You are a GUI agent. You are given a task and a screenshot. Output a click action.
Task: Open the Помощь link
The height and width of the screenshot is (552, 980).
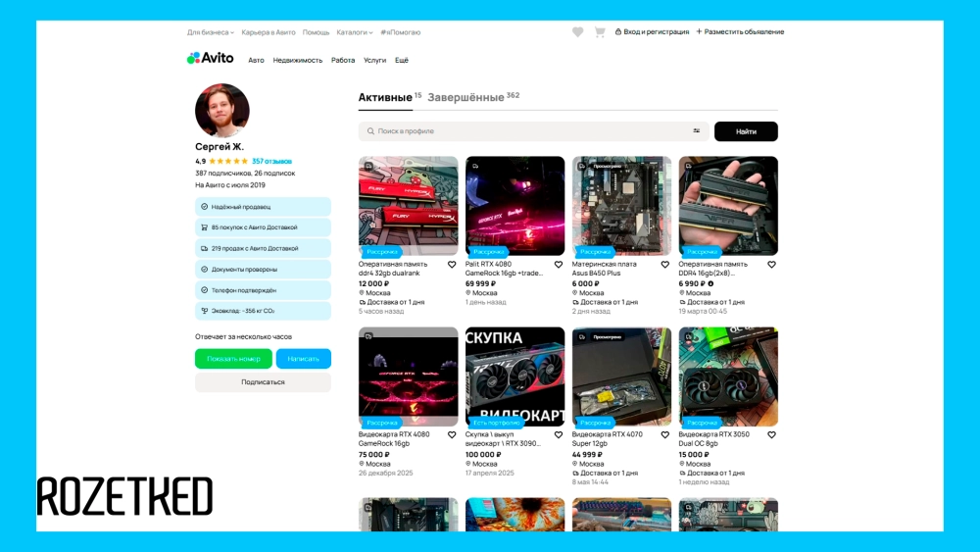point(316,32)
